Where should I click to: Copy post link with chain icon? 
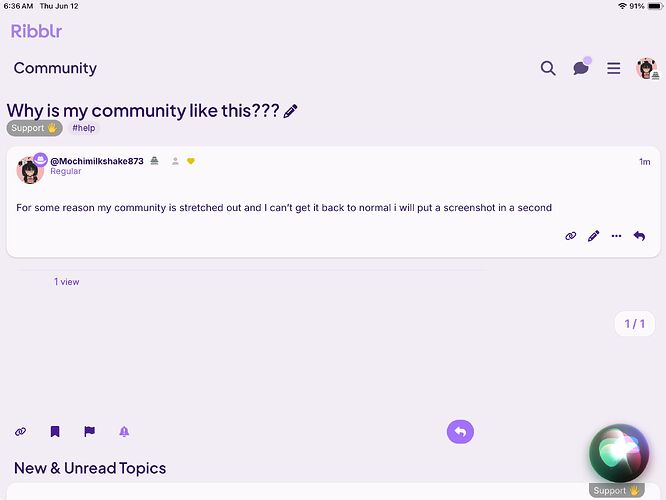[x=571, y=236]
